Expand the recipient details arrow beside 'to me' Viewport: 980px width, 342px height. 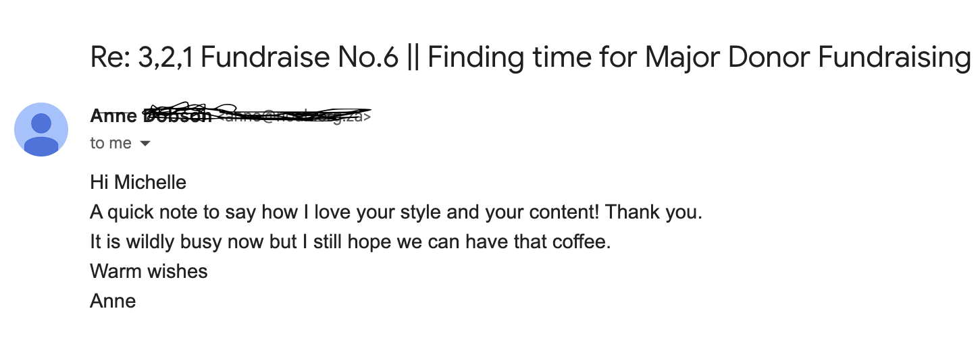click(x=145, y=144)
